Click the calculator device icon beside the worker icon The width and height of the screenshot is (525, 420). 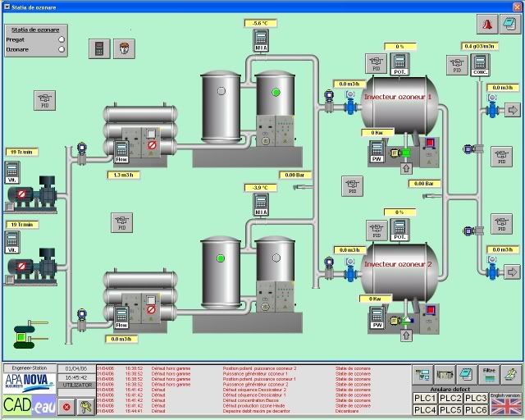coord(99,48)
